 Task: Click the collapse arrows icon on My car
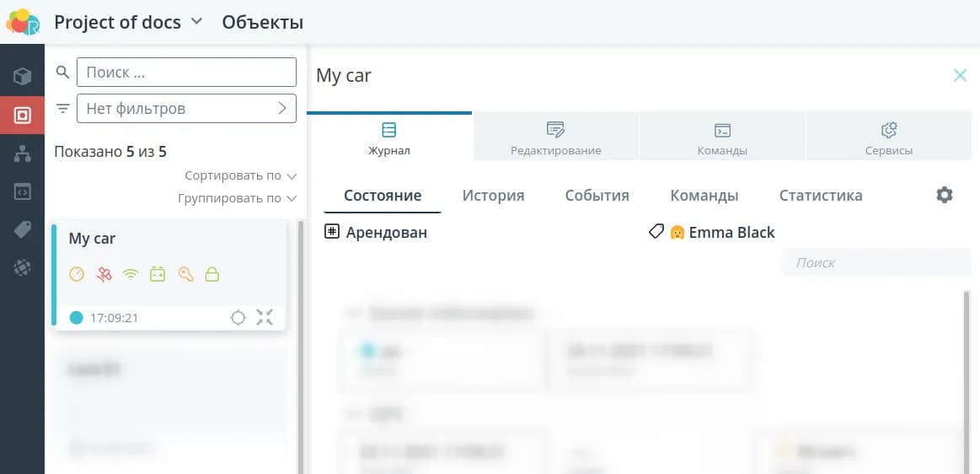pos(265,318)
